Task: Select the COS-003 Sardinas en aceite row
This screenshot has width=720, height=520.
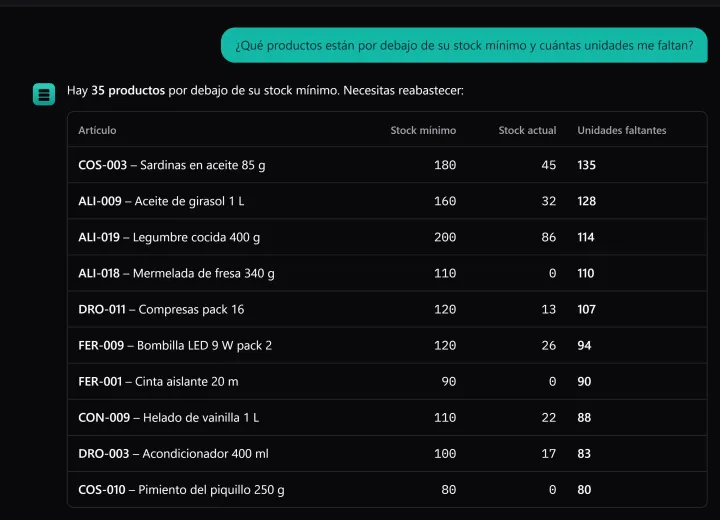Action: point(387,165)
